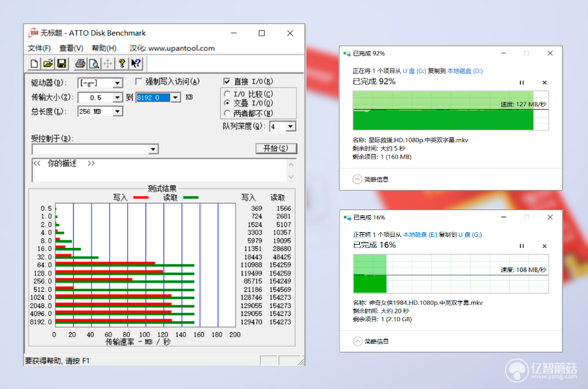Open the File menu
588x389 pixels.
(x=39, y=48)
